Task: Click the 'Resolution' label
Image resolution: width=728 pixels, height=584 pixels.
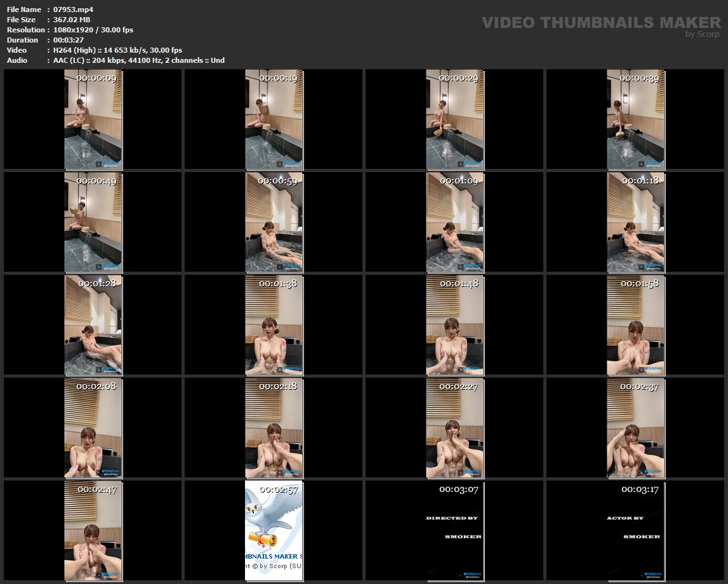Action: coord(25,30)
